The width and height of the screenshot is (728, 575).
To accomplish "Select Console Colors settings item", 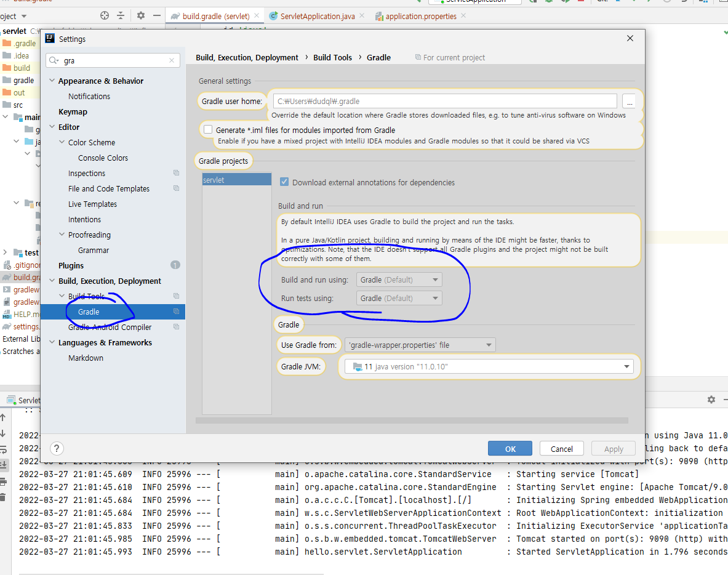I will (x=103, y=158).
